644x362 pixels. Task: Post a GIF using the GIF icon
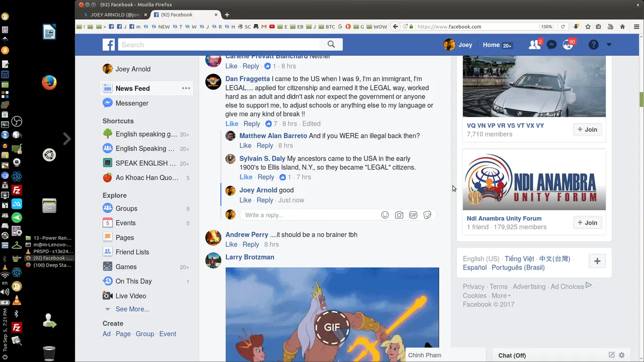coord(413,215)
